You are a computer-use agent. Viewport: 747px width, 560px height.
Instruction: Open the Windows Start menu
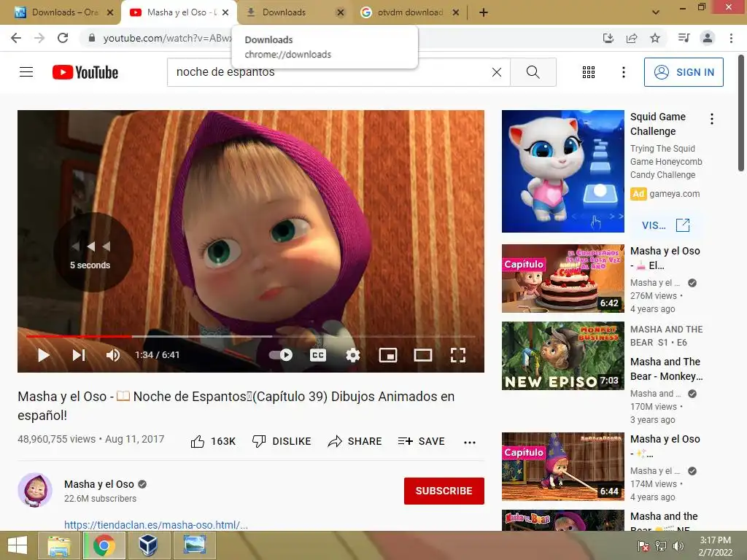18,545
